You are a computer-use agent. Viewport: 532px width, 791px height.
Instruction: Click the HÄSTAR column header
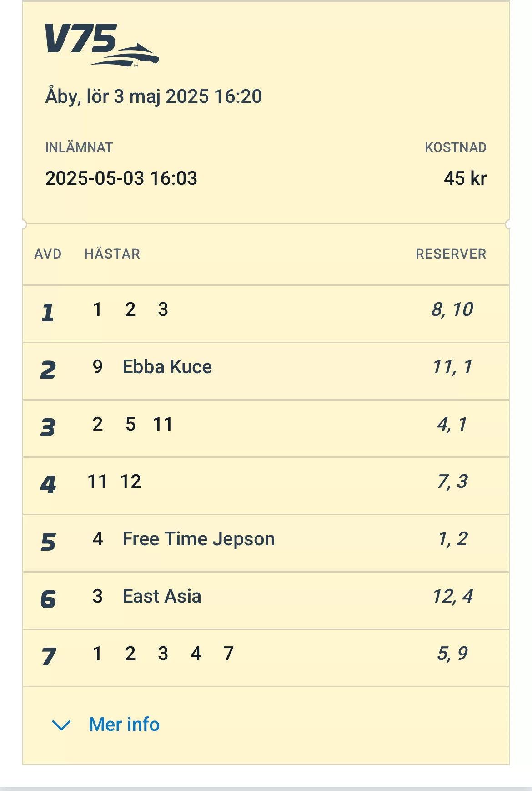tap(112, 254)
